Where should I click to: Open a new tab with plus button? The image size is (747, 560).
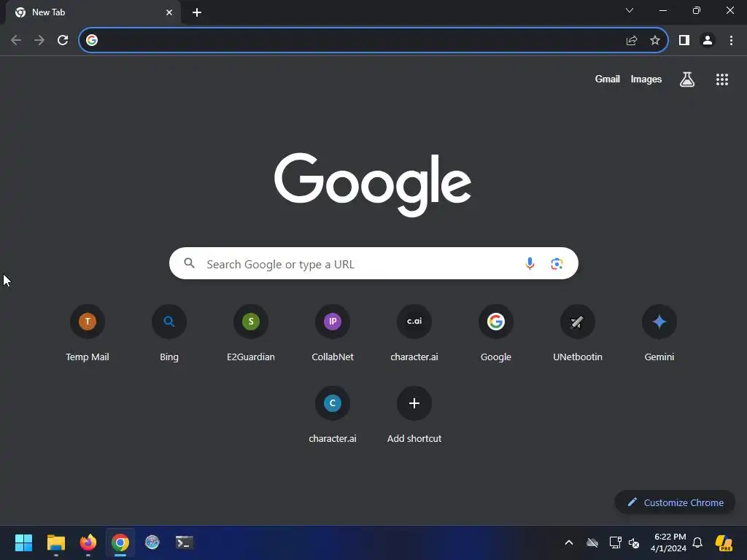point(197,12)
